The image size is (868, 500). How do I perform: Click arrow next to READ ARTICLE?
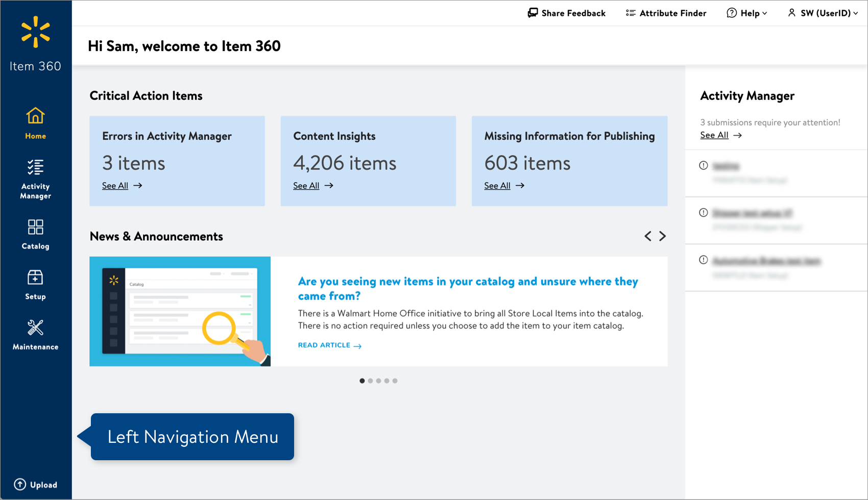(357, 346)
